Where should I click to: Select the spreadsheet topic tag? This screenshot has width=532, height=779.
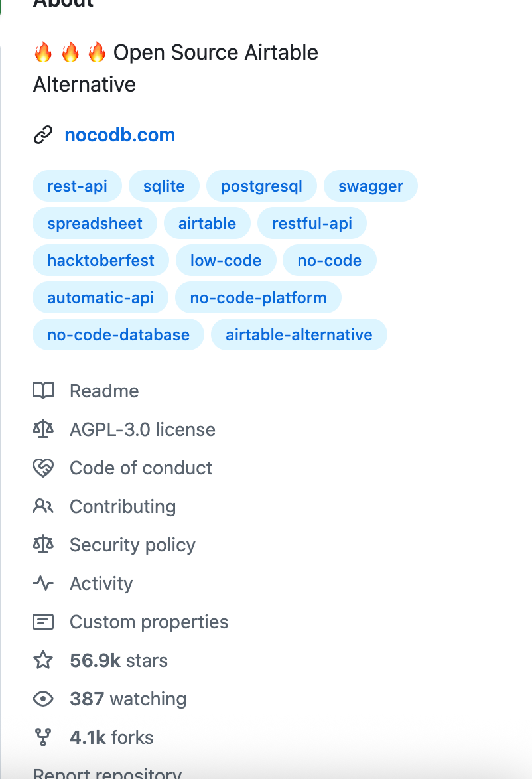(x=95, y=224)
